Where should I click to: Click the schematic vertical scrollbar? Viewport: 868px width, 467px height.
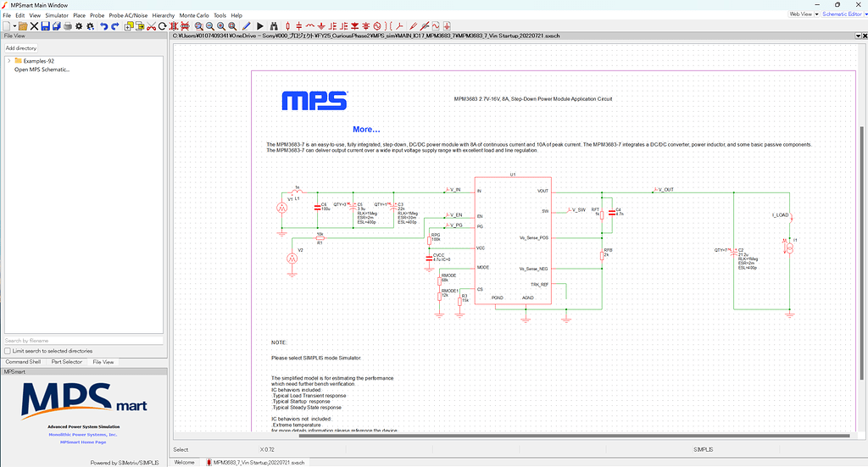click(x=861, y=253)
